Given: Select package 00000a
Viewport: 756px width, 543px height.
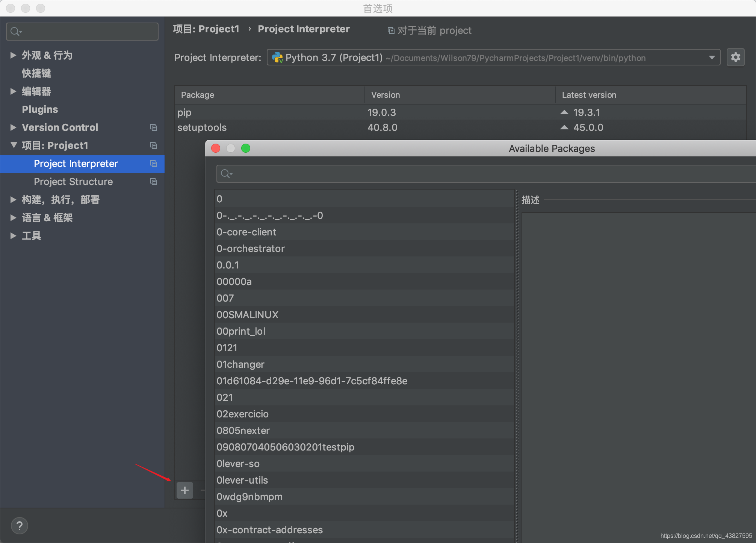Looking at the screenshot, I should point(364,281).
